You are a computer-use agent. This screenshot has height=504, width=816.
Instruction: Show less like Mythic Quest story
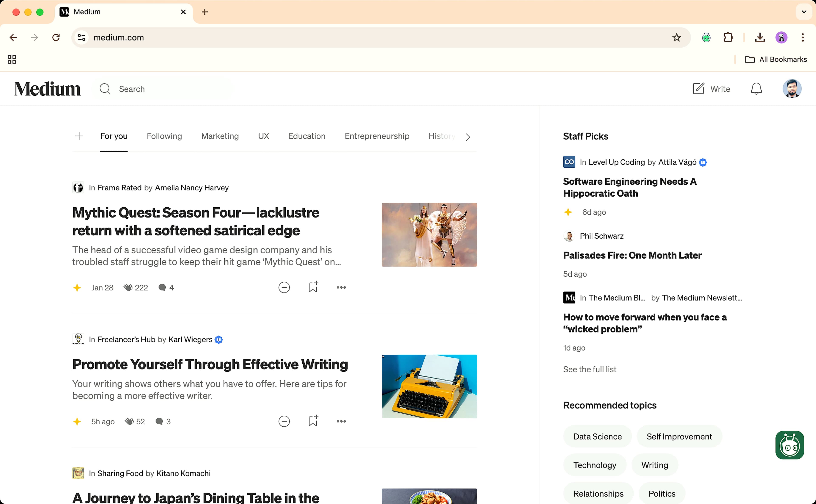pyautogui.click(x=284, y=287)
